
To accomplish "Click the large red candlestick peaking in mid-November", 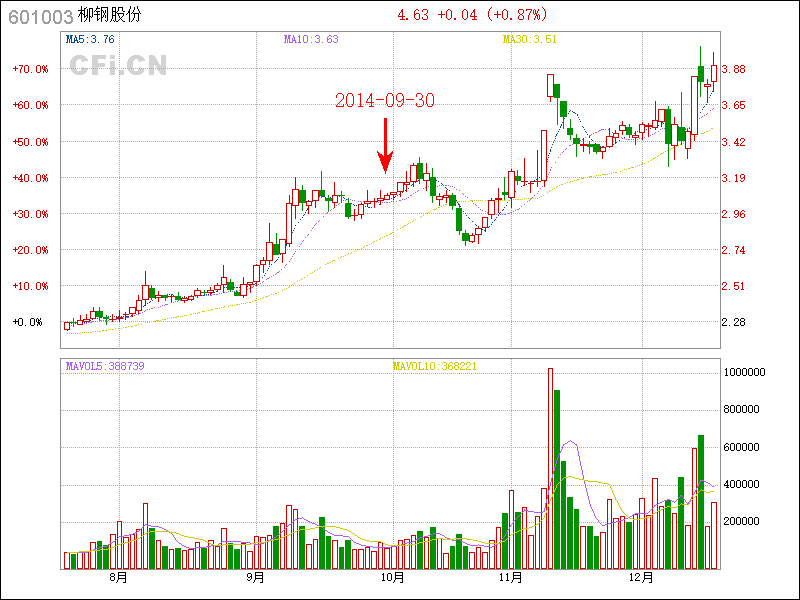I will point(550,86).
